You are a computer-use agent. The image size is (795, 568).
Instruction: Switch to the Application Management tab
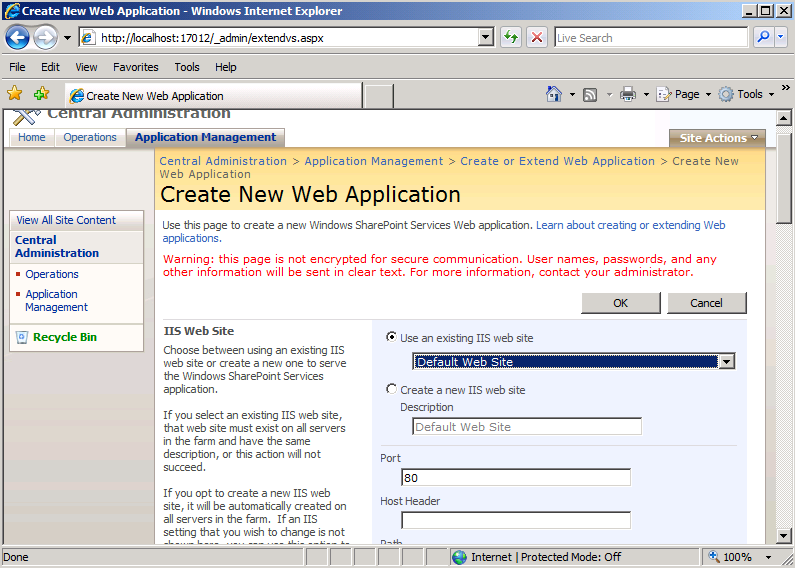205,137
